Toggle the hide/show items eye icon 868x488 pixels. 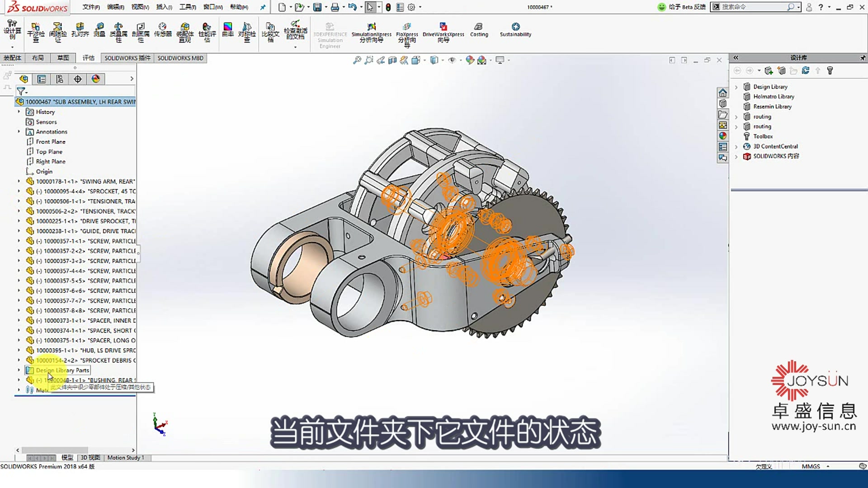coord(452,60)
